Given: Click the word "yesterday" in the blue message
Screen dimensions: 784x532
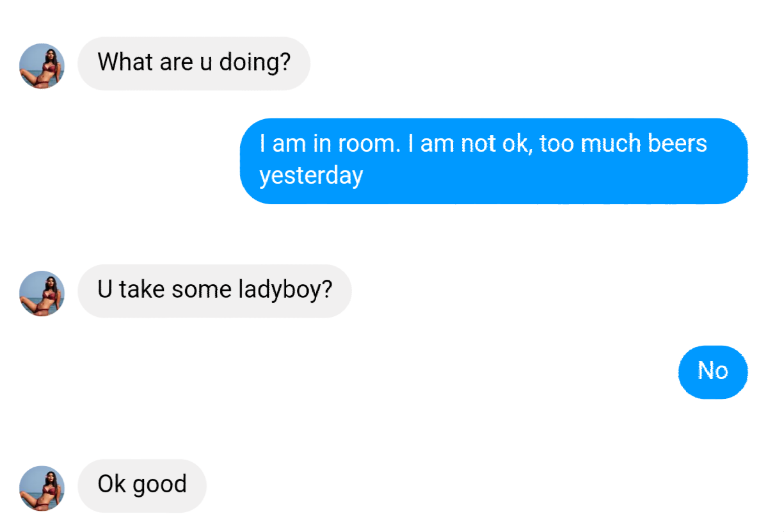Looking at the screenshot, I should pyautogui.click(x=311, y=176).
